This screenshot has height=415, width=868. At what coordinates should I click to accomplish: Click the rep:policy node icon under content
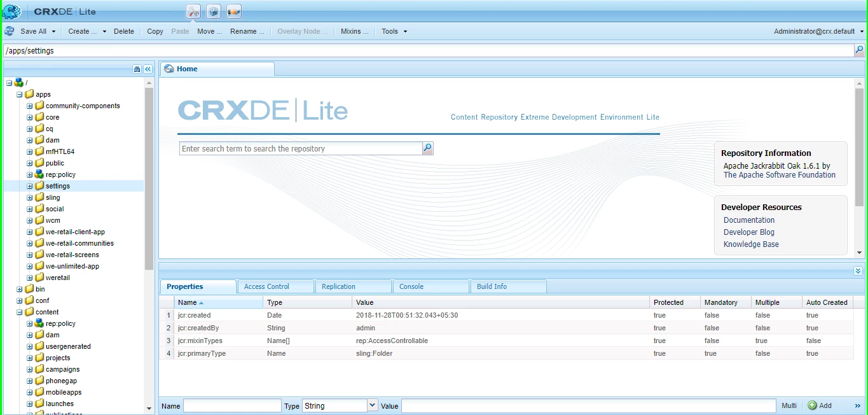tap(39, 323)
